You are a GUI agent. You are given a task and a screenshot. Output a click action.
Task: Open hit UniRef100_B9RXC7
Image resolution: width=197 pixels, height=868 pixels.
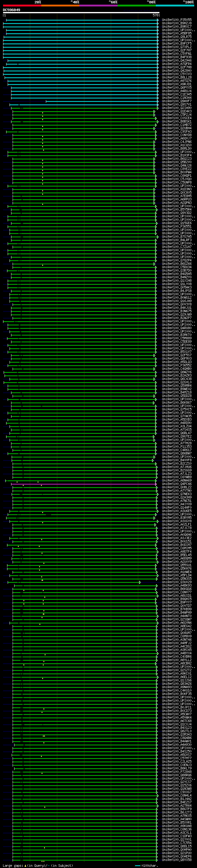[x=177, y=26]
